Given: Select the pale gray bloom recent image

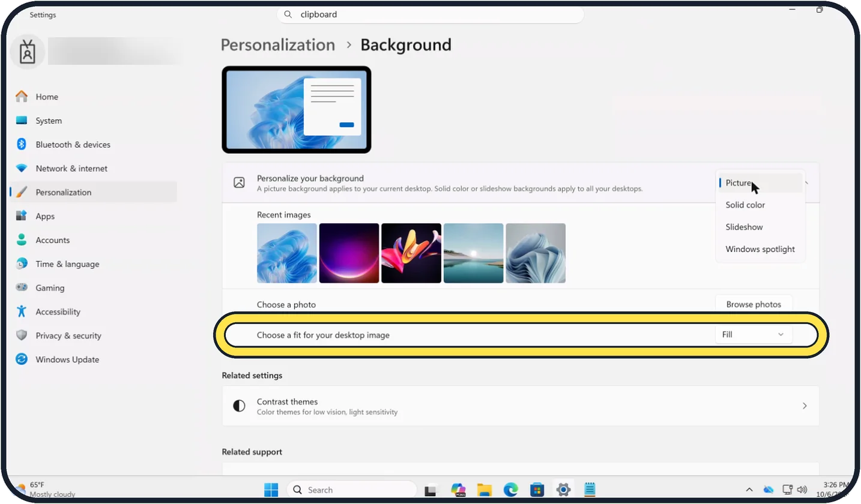Looking at the screenshot, I should tap(536, 253).
